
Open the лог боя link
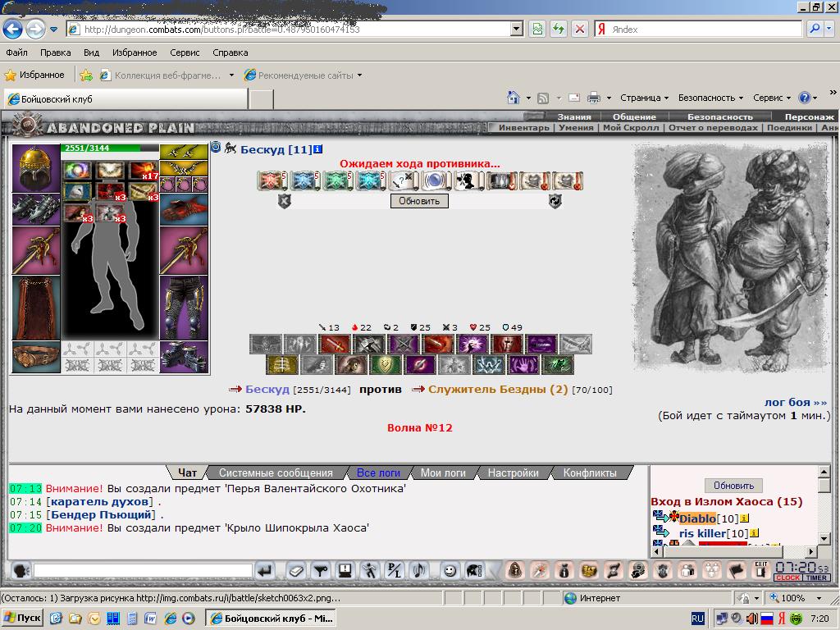796,402
